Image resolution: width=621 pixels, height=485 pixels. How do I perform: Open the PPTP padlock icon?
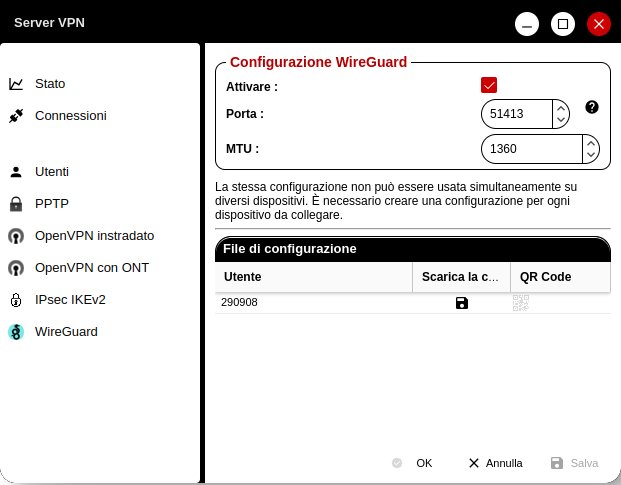pyautogui.click(x=16, y=204)
